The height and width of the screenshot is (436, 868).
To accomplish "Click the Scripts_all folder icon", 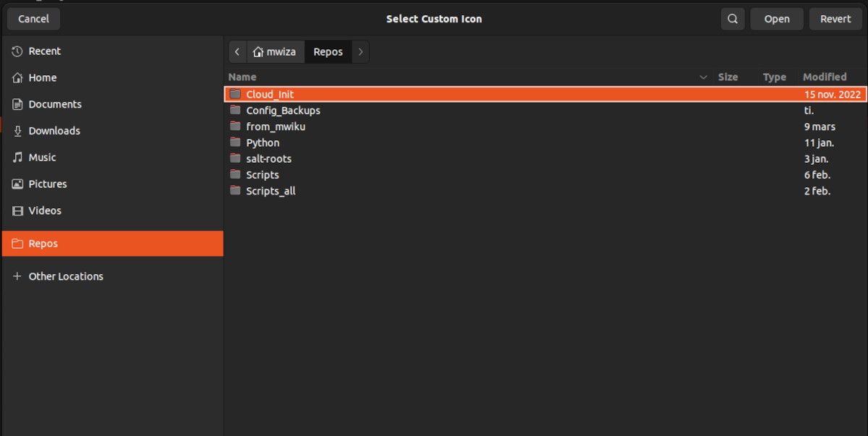I will click(235, 190).
